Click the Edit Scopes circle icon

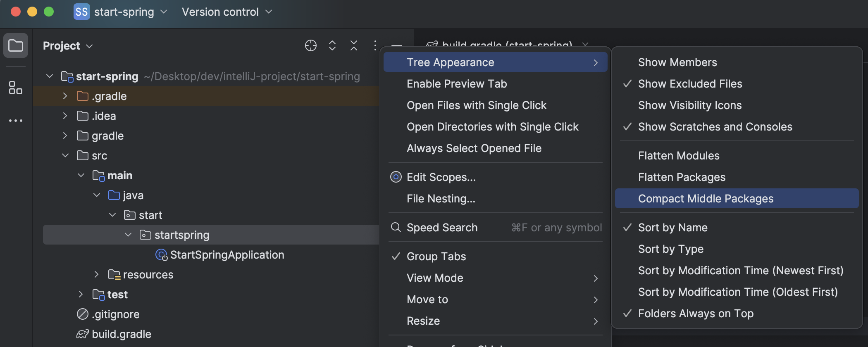(396, 177)
